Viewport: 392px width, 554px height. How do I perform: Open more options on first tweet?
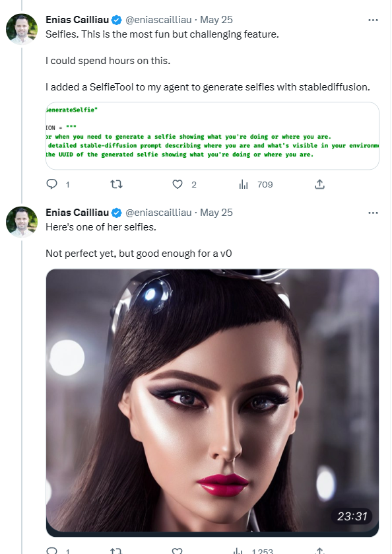click(x=373, y=20)
